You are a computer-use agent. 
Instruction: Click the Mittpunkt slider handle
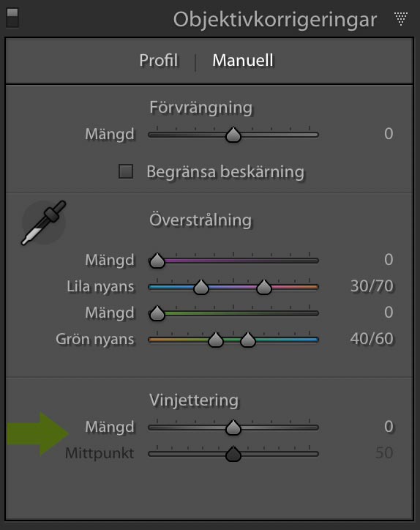pos(233,454)
